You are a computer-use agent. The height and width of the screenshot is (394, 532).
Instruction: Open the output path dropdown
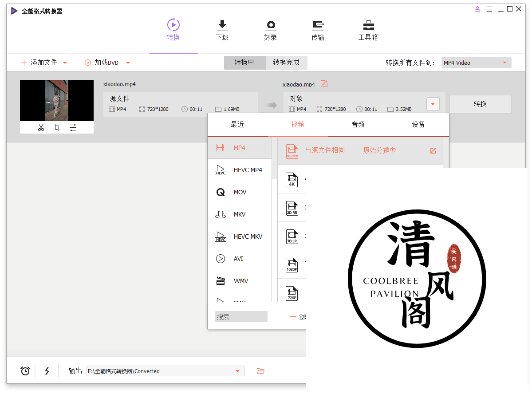237,371
